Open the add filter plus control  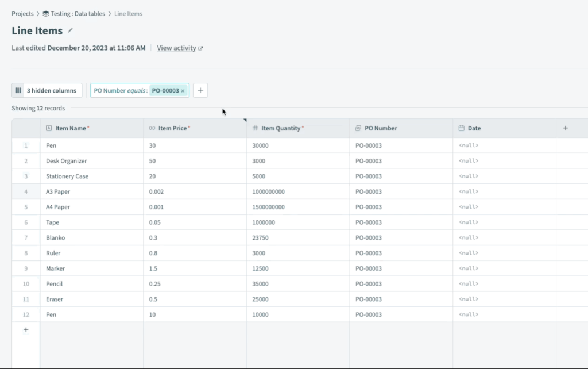(x=200, y=90)
